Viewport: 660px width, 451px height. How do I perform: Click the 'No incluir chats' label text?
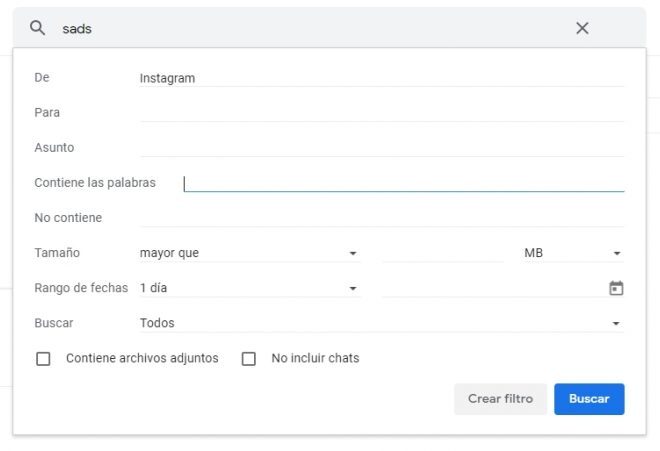(315, 358)
